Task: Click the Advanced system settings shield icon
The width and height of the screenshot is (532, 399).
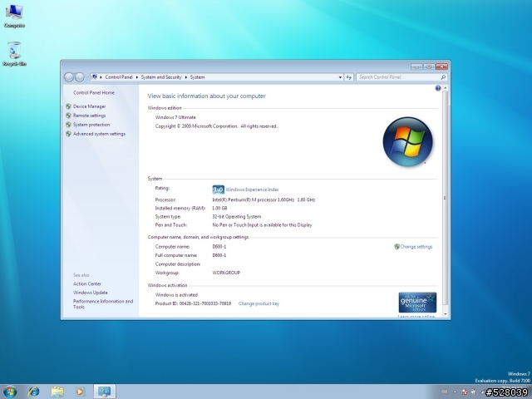Action: click(68, 134)
